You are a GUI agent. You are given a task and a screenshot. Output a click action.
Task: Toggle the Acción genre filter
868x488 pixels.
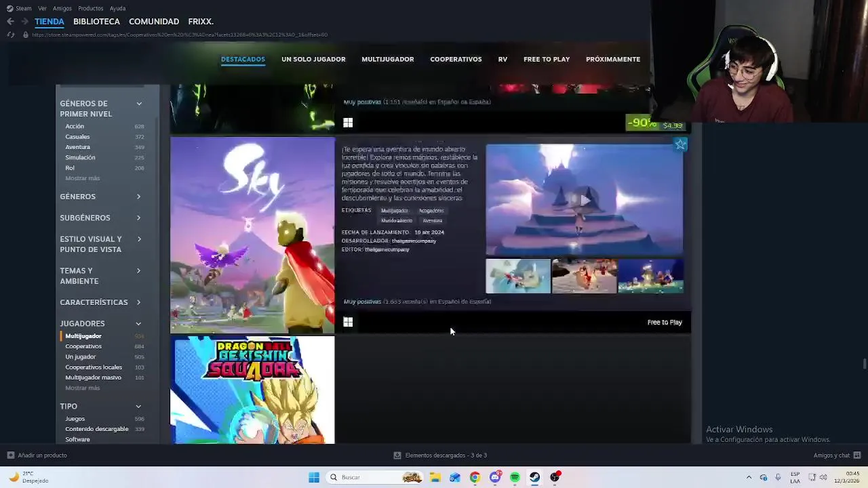(x=104, y=126)
